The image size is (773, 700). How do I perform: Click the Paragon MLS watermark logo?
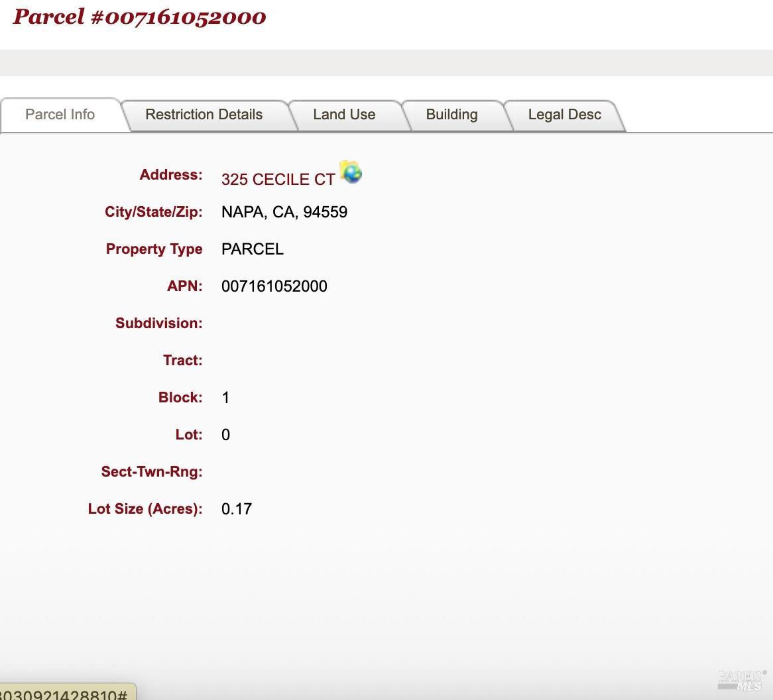pos(742,680)
